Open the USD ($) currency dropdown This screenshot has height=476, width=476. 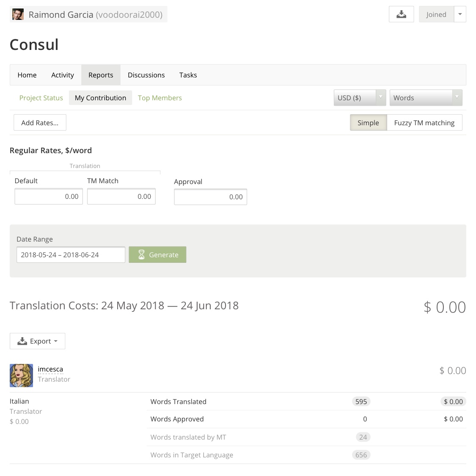pos(360,98)
